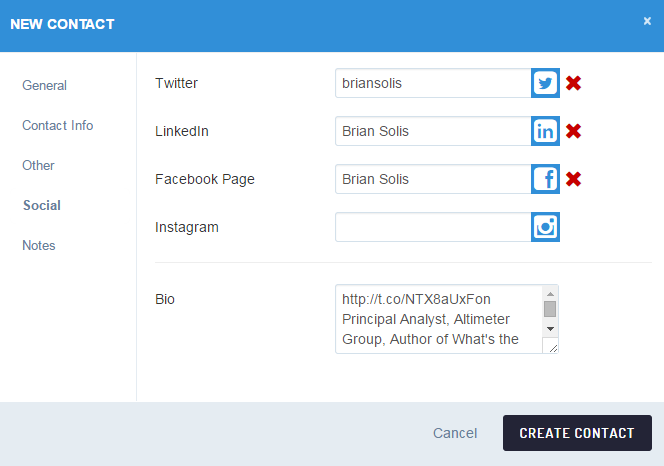Click the Facebook icon button
This screenshot has height=466, width=664.
545,179
